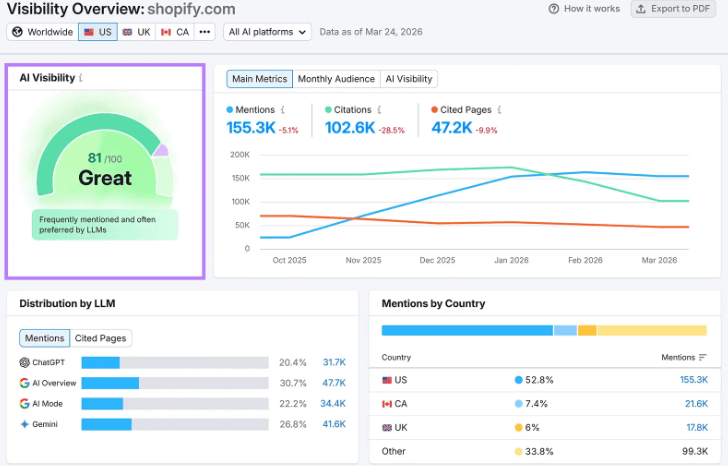Click the AI Overview distribution bar
This screenshot has height=466, width=728.
click(175, 383)
